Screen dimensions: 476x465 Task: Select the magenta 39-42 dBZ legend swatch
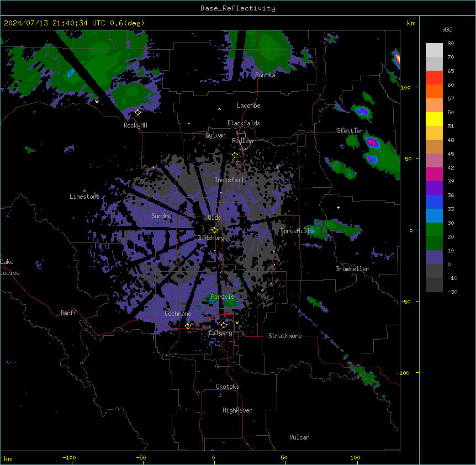(434, 174)
